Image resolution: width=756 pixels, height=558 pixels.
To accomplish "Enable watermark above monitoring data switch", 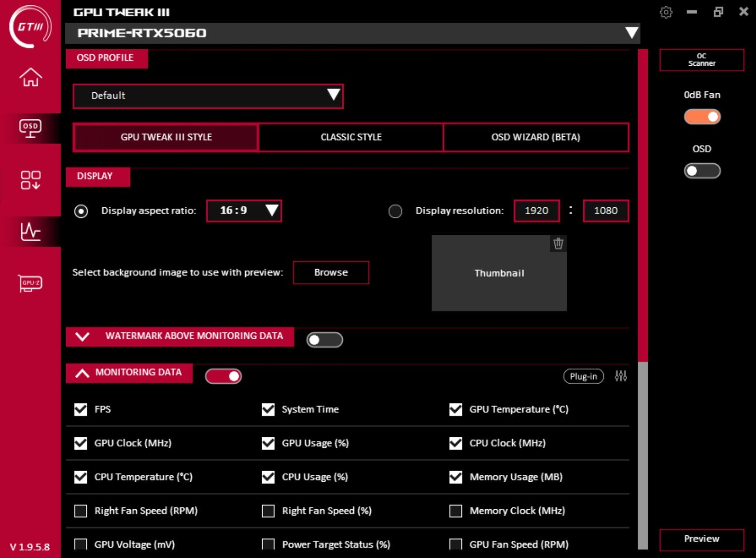I will 324,340.
